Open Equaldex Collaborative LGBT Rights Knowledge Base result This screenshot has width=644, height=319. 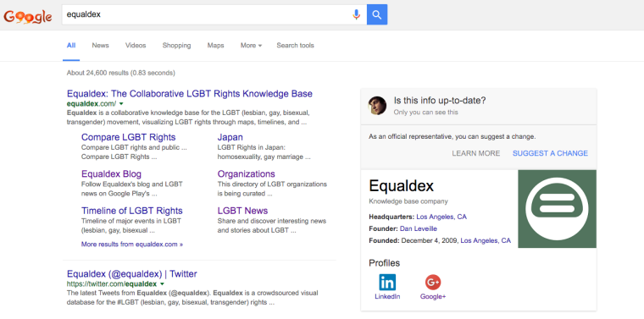tap(190, 93)
